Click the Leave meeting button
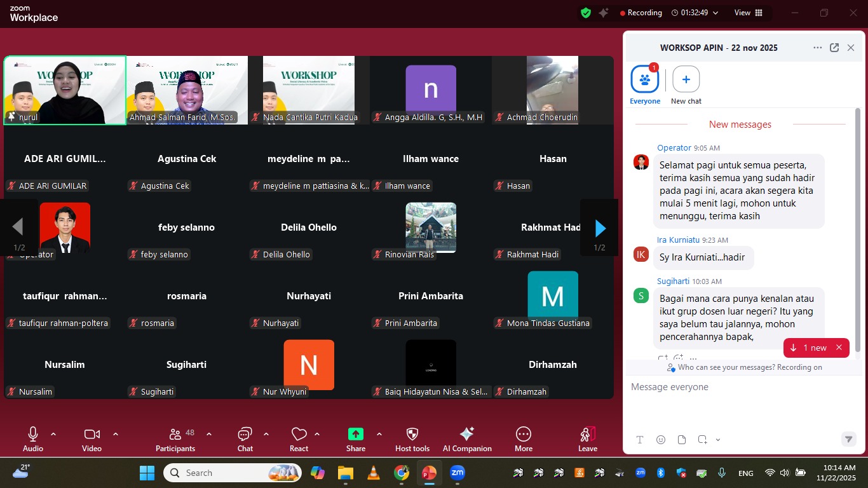Viewport: 868px width, 488px height. (x=588, y=435)
